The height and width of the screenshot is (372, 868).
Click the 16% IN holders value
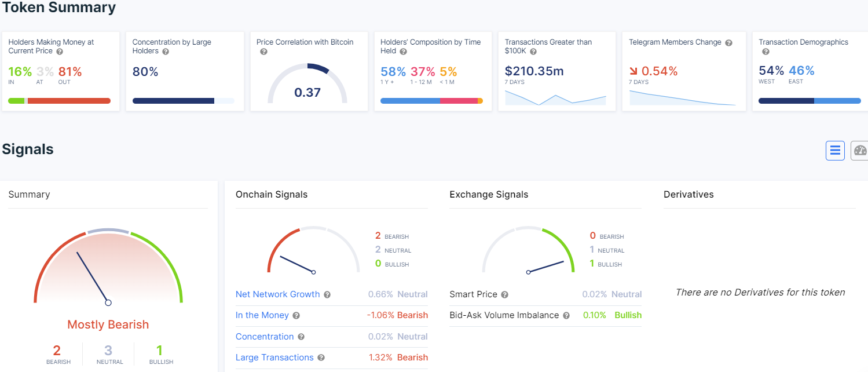tap(20, 72)
